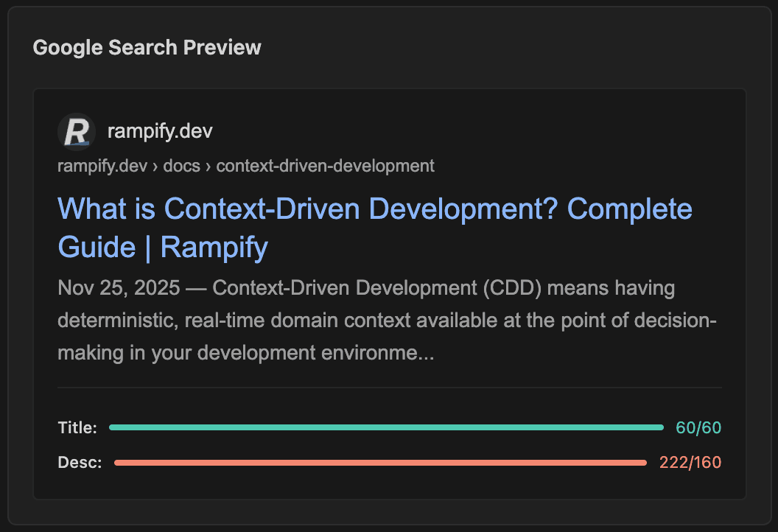Click the green Title length progress bar
Viewport: 778px width, 532px height.
click(386, 427)
